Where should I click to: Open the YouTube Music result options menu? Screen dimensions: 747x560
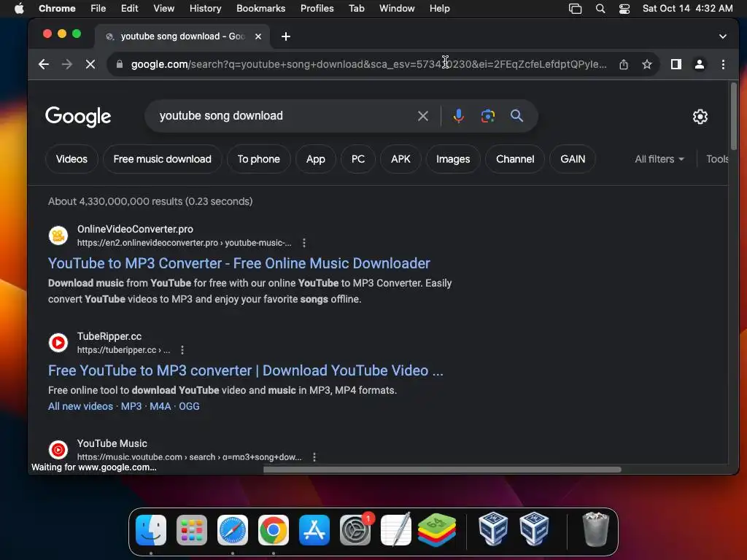(314, 457)
